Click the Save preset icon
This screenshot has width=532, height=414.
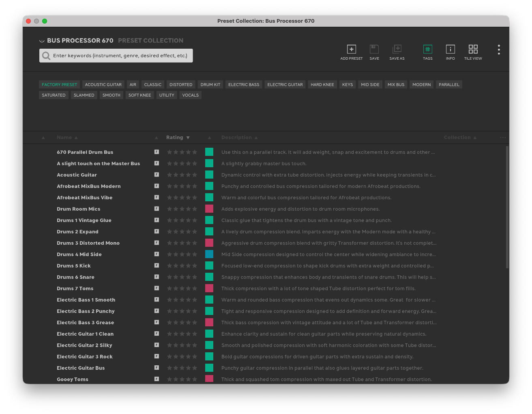click(x=374, y=49)
